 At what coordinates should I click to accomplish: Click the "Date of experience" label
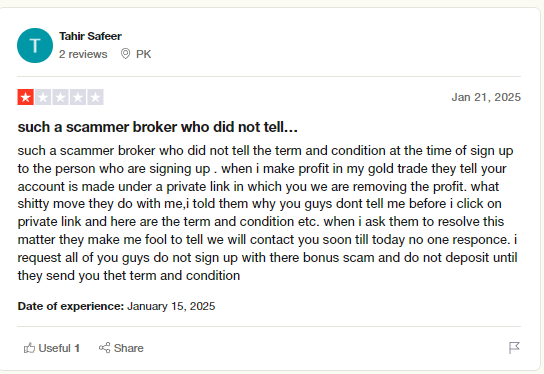[x=71, y=306]
